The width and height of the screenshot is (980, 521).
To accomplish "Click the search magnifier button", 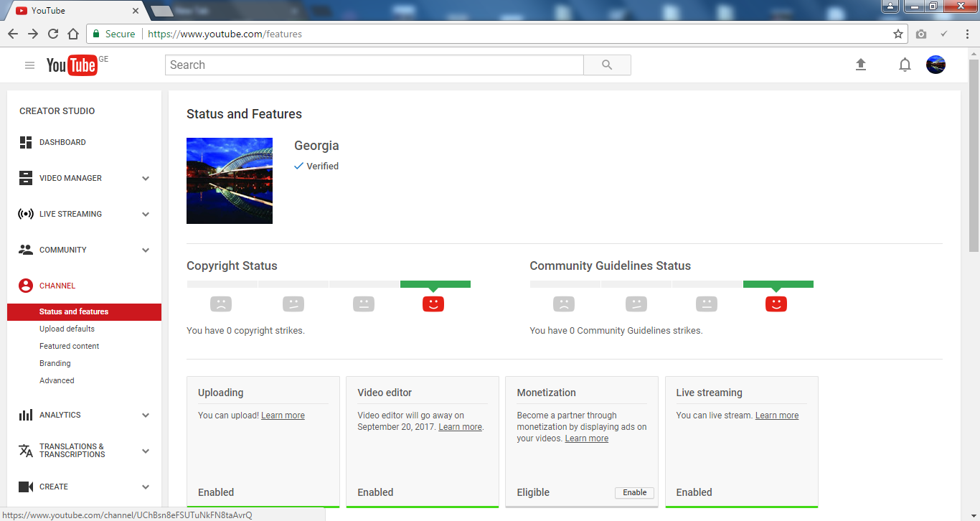I will pyautogui.click(x=607, y=65).
